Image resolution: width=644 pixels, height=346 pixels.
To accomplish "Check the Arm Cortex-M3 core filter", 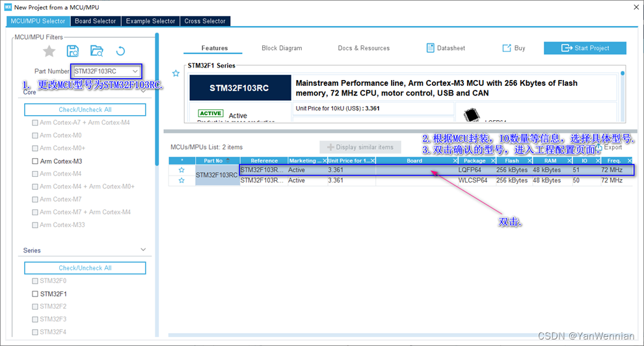I will [x=35, y=161].
